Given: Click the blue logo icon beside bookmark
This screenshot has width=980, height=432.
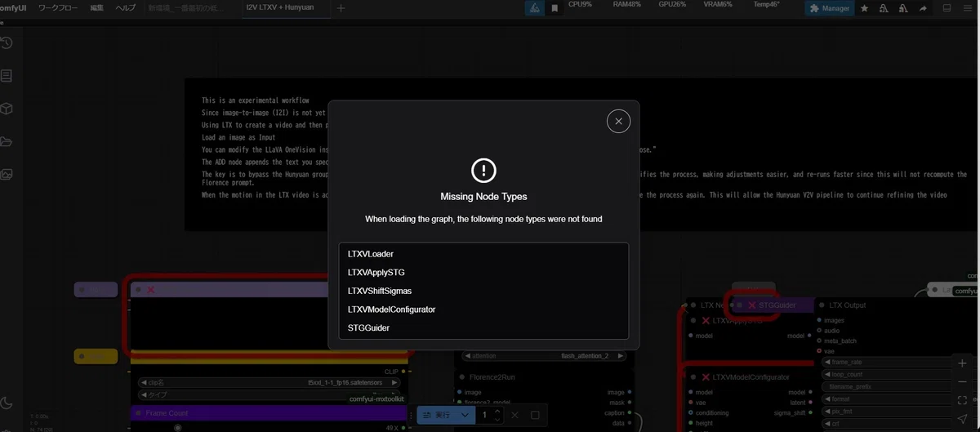Looking at the screenshot, I should (534, 8).
